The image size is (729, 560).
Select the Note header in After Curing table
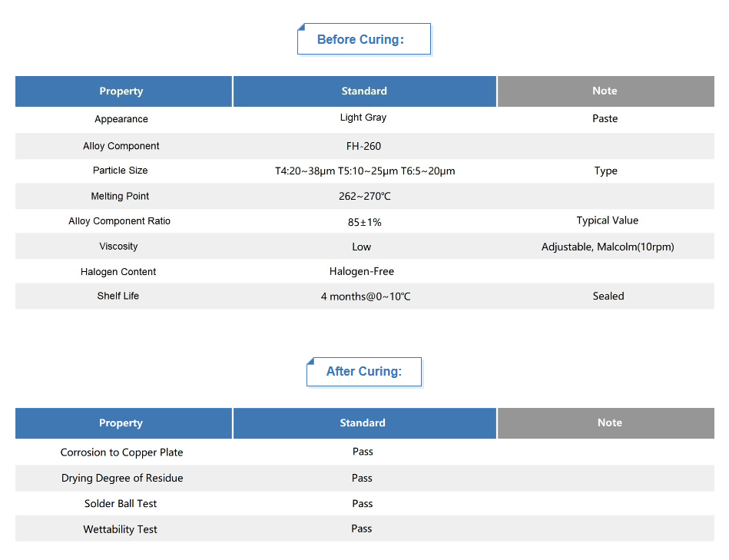coord(606,423)
